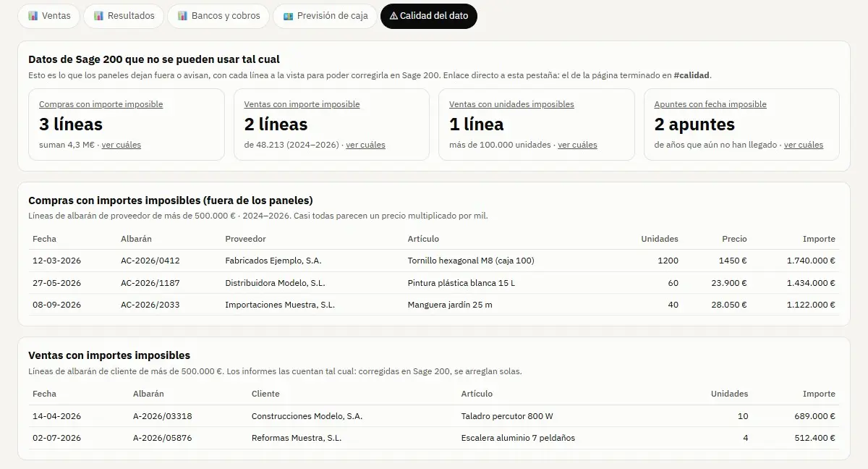This screenshot has width=868, height=469.
Task: Click article Pintura plástica blanca 15 L
Action: [461, 283]
